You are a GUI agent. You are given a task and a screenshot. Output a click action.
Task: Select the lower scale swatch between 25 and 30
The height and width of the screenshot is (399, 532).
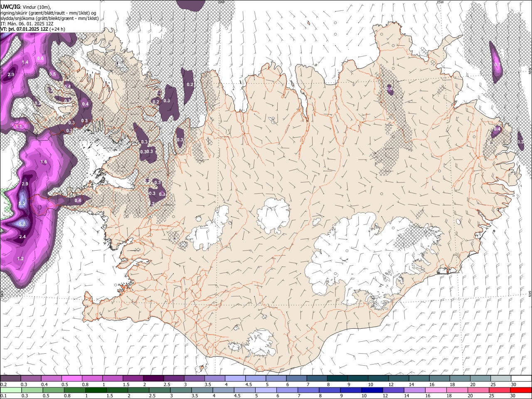pyautogui.click(x=500, y=390)
